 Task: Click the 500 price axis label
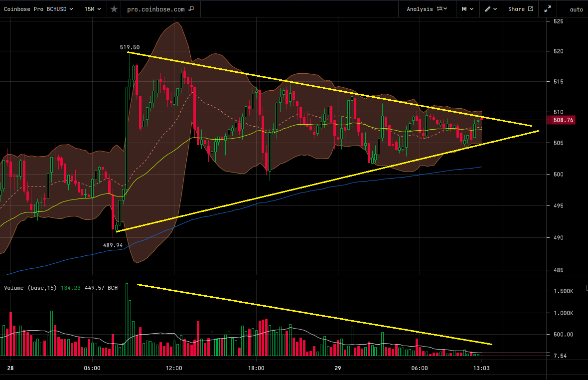559,175
